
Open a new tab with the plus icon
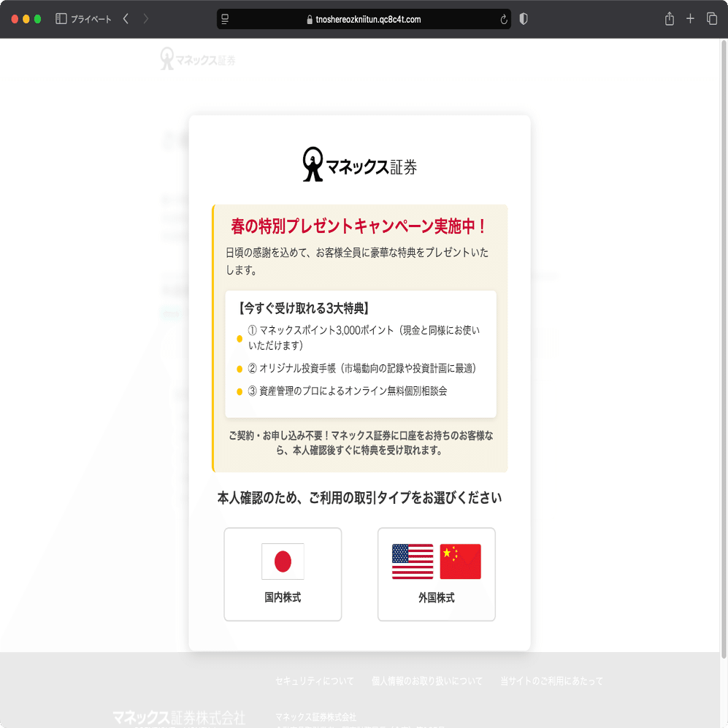click(x=690, y=19)
